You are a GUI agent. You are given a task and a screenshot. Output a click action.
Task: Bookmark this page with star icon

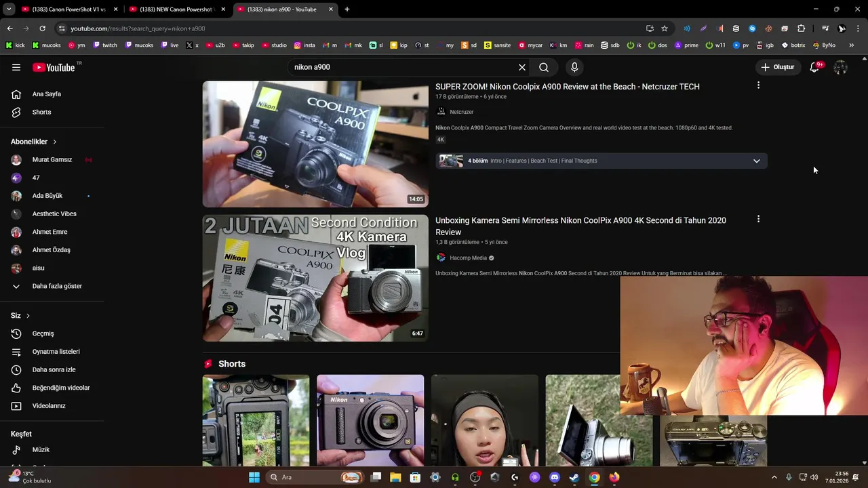pos(665,28)
